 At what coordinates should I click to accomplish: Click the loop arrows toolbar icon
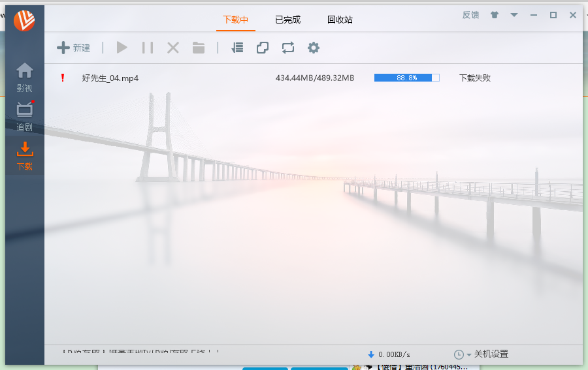point(288,48)
